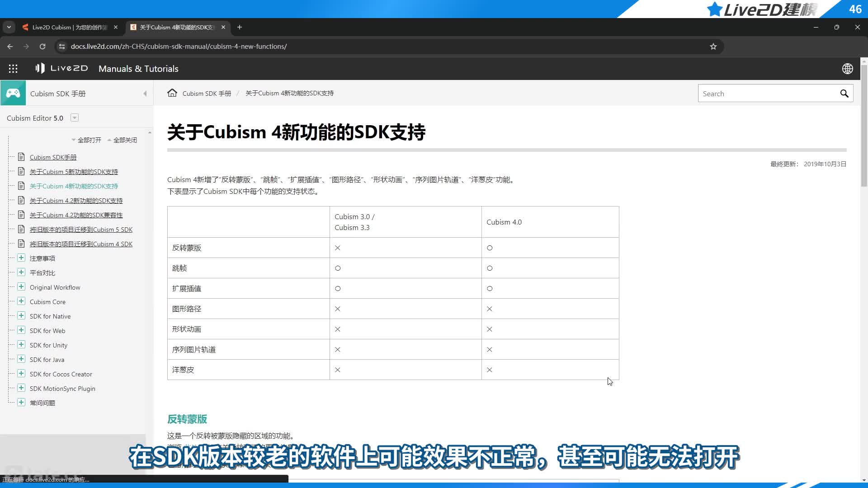Click the address bar URL
The height and width of the screenshot is (488, 868).
[x=179, y=47]
